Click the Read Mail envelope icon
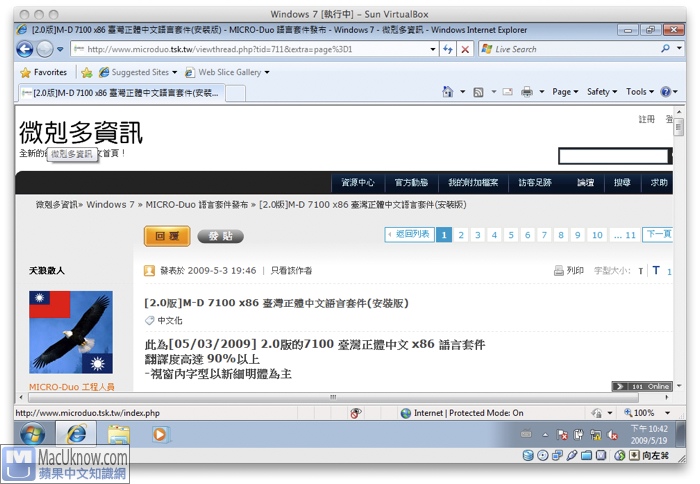This screenshot has width=700, height=484. [507, 92]
